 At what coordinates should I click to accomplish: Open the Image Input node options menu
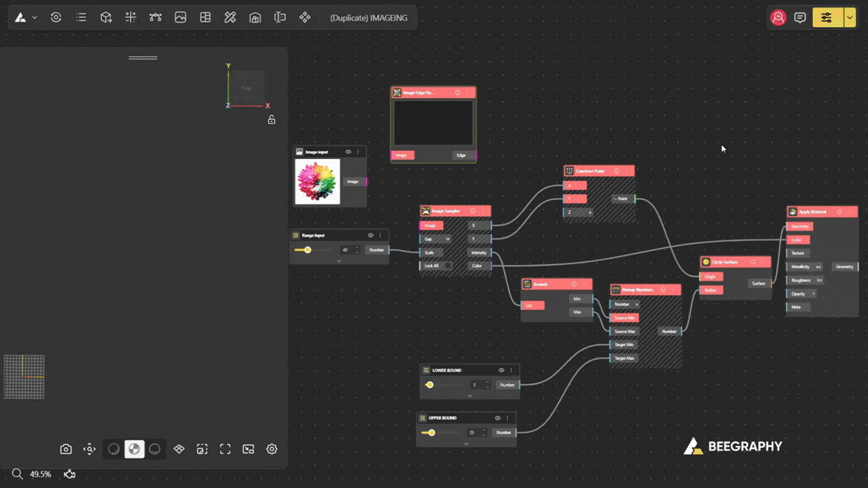click(x=358, y=151)
